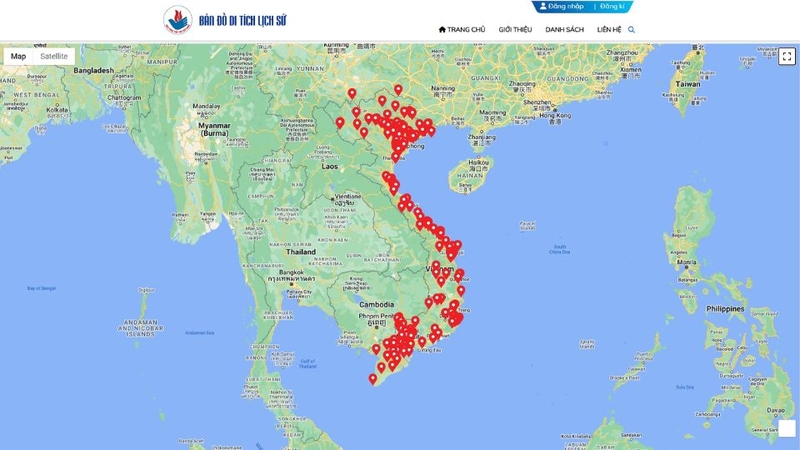Click the Mandalay city label
Image resolution: width=800 pixels, height=450 pixels.
206,106
